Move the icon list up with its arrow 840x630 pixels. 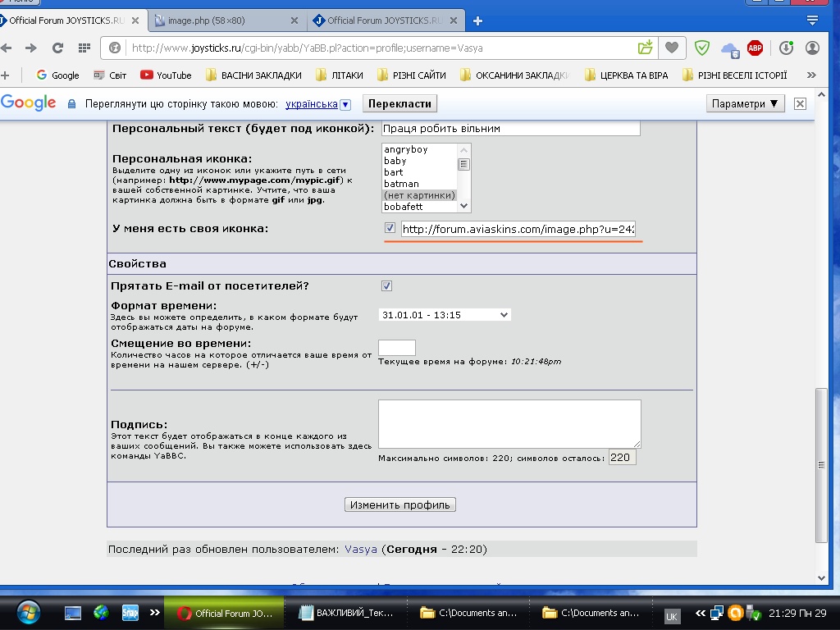click(x=464, y=150)
